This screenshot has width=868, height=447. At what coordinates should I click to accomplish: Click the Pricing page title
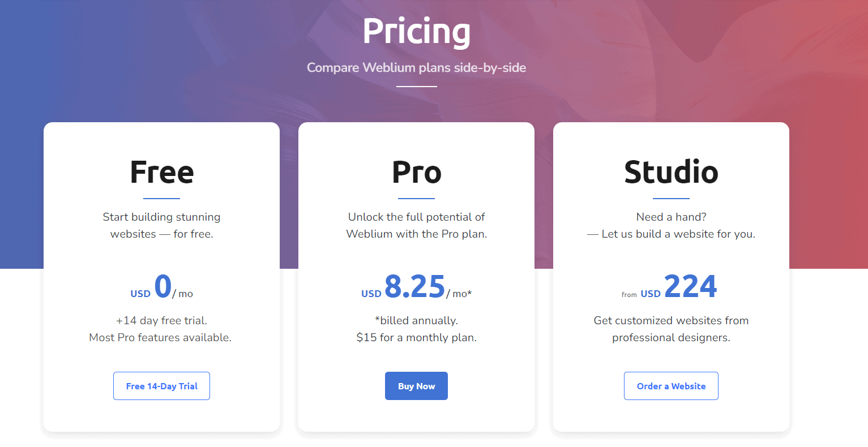coord(417,31)
